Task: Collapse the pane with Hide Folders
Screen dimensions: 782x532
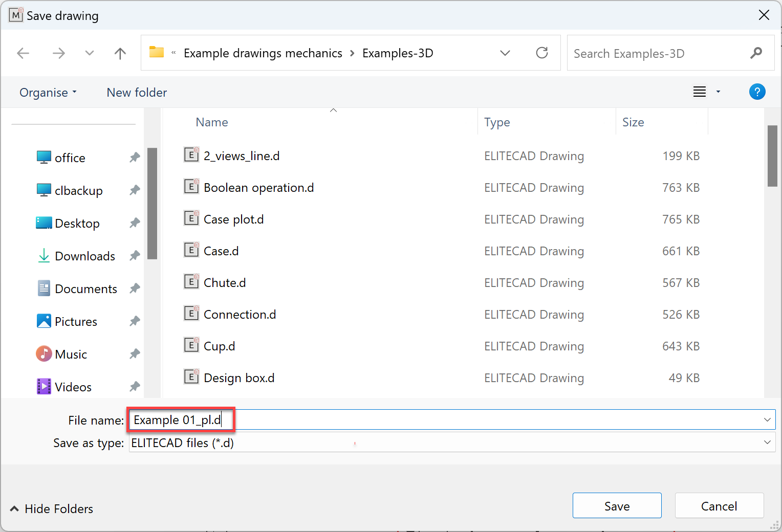Action: click(52, 509)
